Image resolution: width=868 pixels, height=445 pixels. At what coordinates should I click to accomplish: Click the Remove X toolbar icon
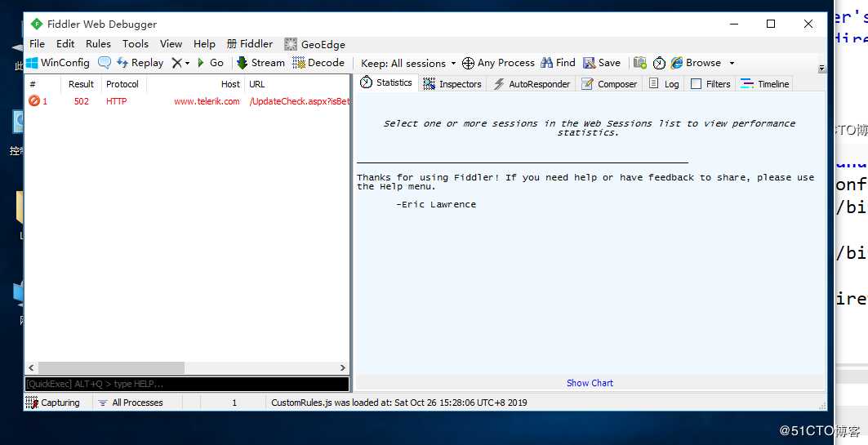click(176, 63)
